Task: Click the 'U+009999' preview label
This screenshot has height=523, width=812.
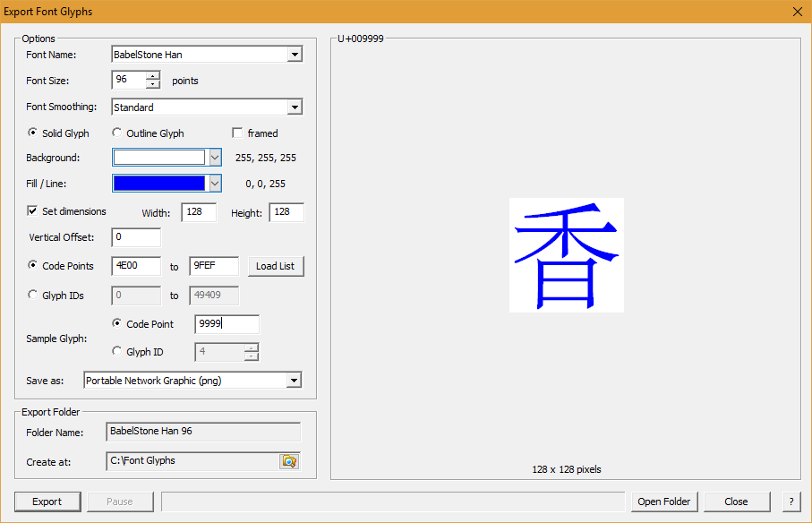Action: 361,39
